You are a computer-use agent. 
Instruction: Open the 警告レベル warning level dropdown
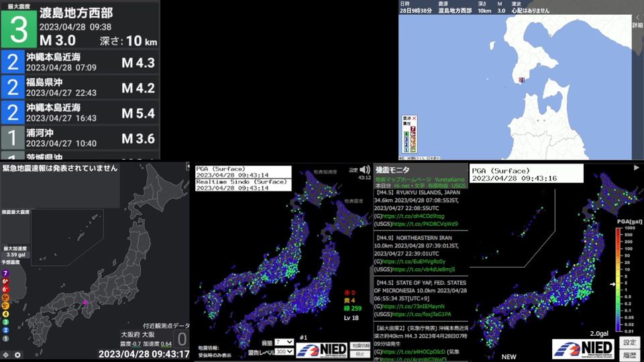click(284, 352)
